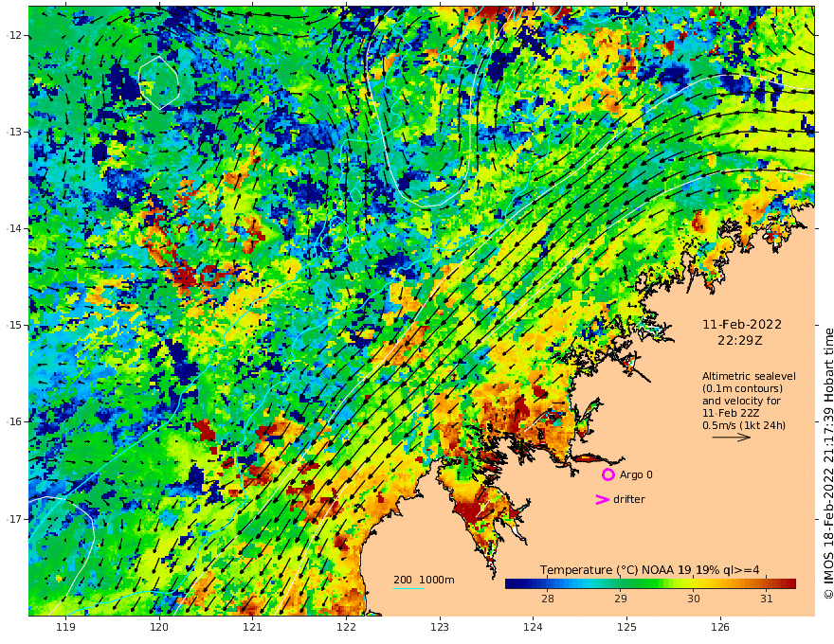Click the '11 Feb 22Z' caption line
The image size is (834, 644).
[x=731, y=413]
